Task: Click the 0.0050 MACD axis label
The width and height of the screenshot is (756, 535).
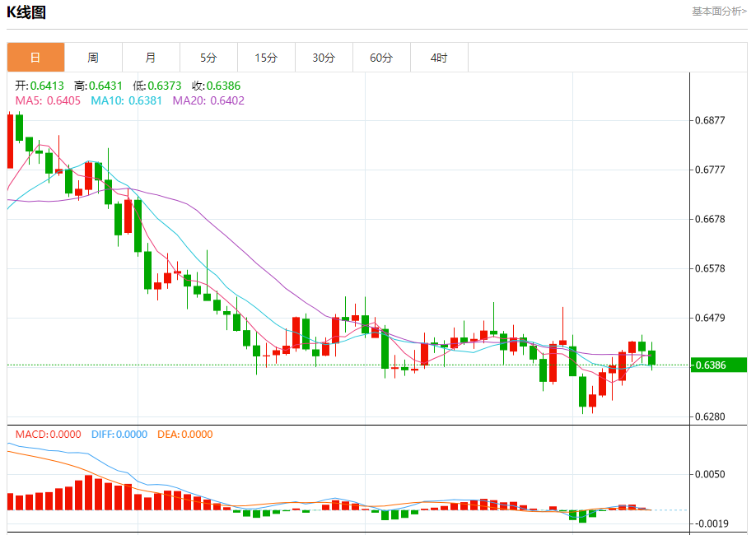Action: pyautogui.click(x=710, y=475)
